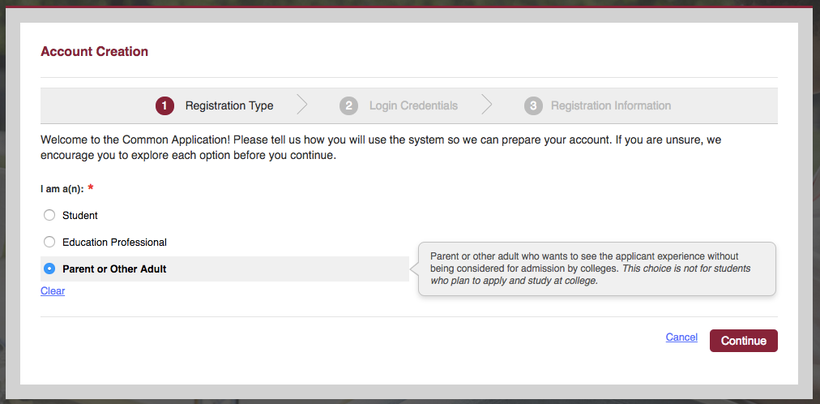Click the selected Parent or Other Adult radio
Viewport: 820px width, 404px height.
tap(49, 269)
